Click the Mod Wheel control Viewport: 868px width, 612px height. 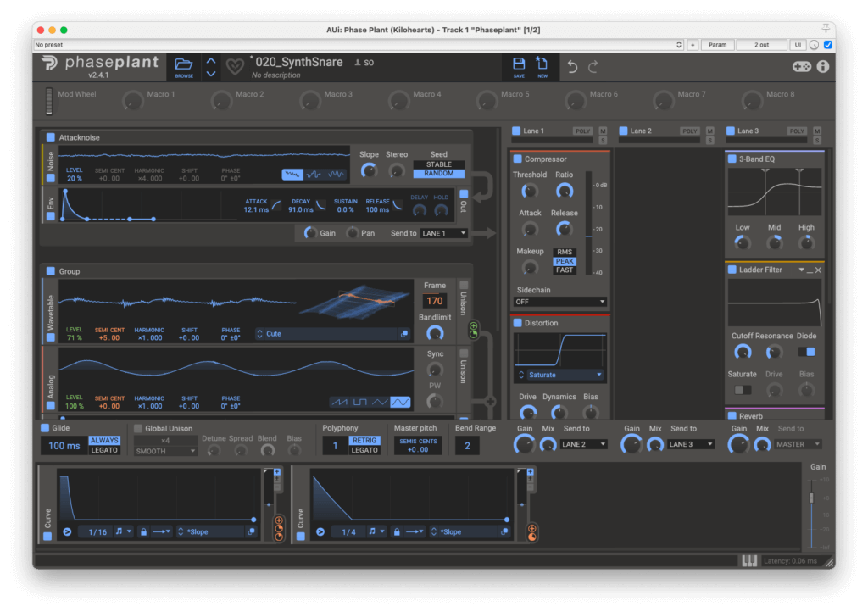coord(49,101)
